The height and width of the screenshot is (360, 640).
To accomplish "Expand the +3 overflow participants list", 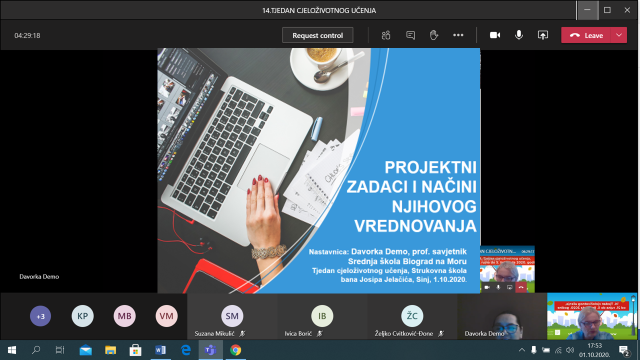I will pos(40,316).
